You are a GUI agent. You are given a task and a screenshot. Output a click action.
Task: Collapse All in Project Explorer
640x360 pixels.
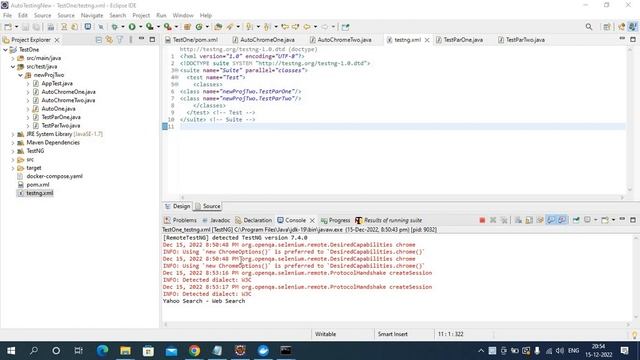[x=99, y=40]
